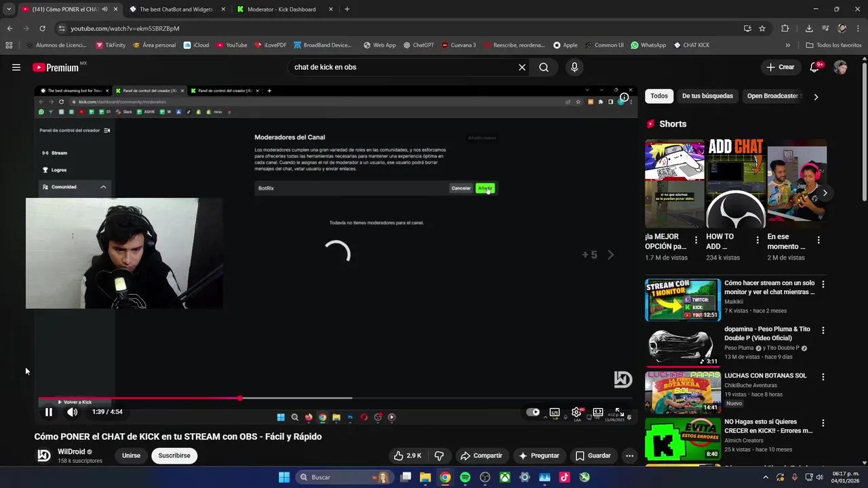Like the video with thumbs up
868x488 pixels.
408,455
